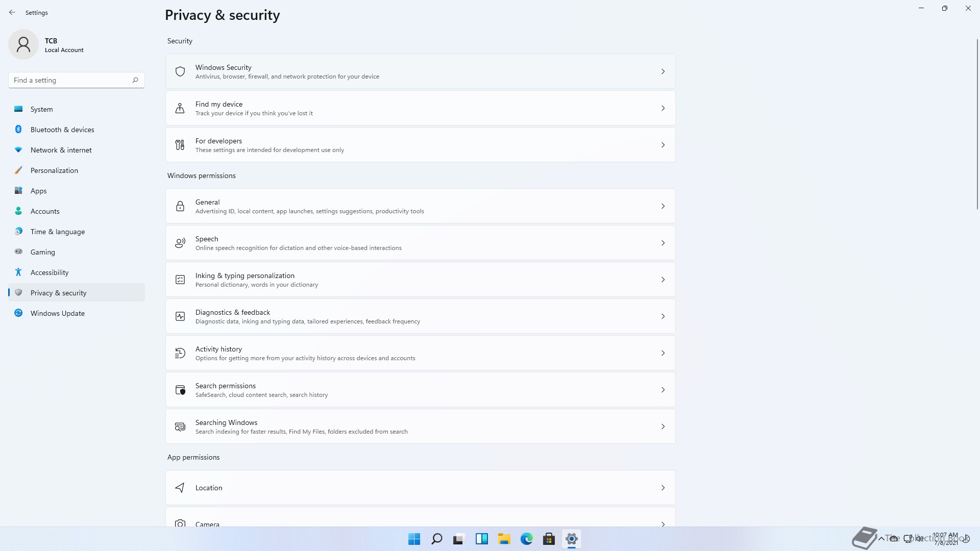
Task: Click the General lock icon
Action: [x=180, y=206]
